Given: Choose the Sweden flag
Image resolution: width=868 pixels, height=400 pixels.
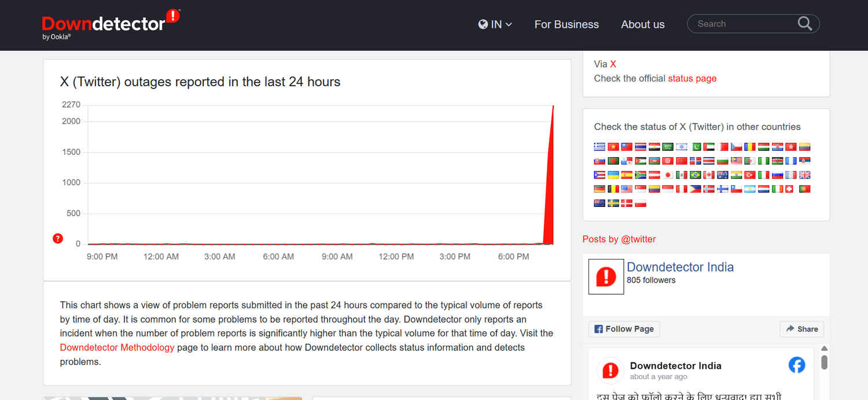Looking at the screenshot, I should (613, 203).
